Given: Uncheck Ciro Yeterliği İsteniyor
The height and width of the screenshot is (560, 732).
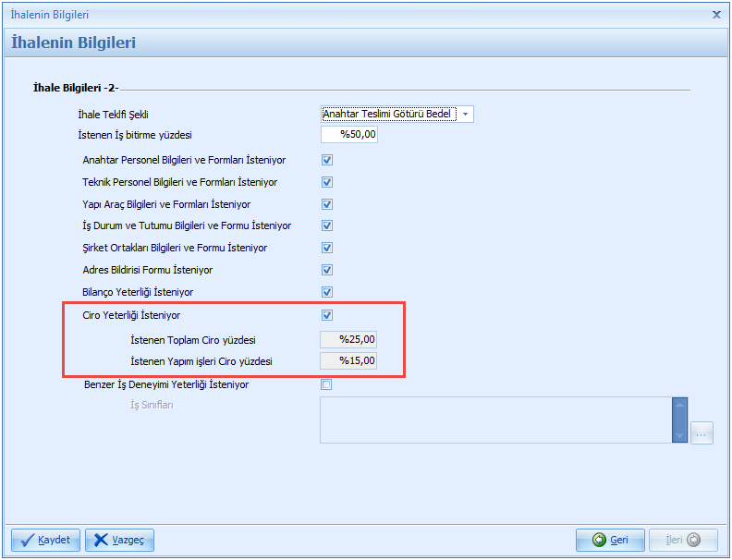Looking at the screenshot, I should [x=326, y=315].
